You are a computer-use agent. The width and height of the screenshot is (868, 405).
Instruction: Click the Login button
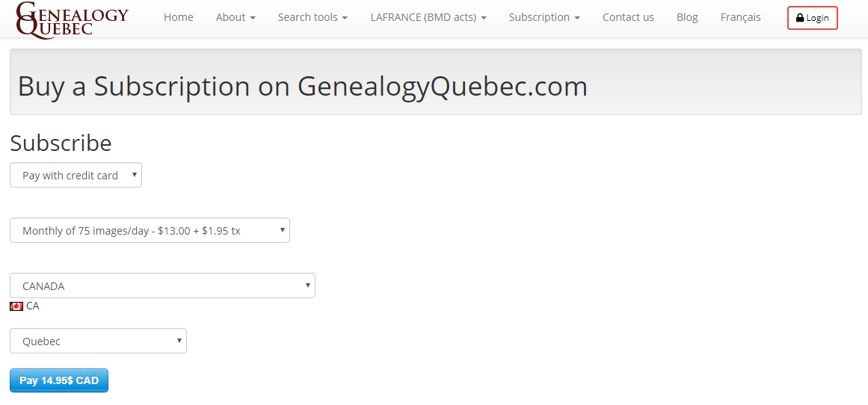(813, 18)
